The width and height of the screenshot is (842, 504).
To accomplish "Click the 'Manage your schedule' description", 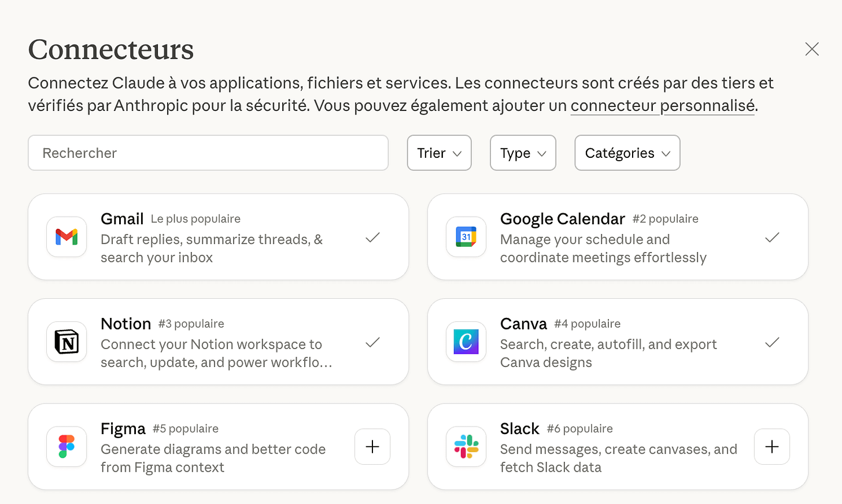I will point(603,249).
